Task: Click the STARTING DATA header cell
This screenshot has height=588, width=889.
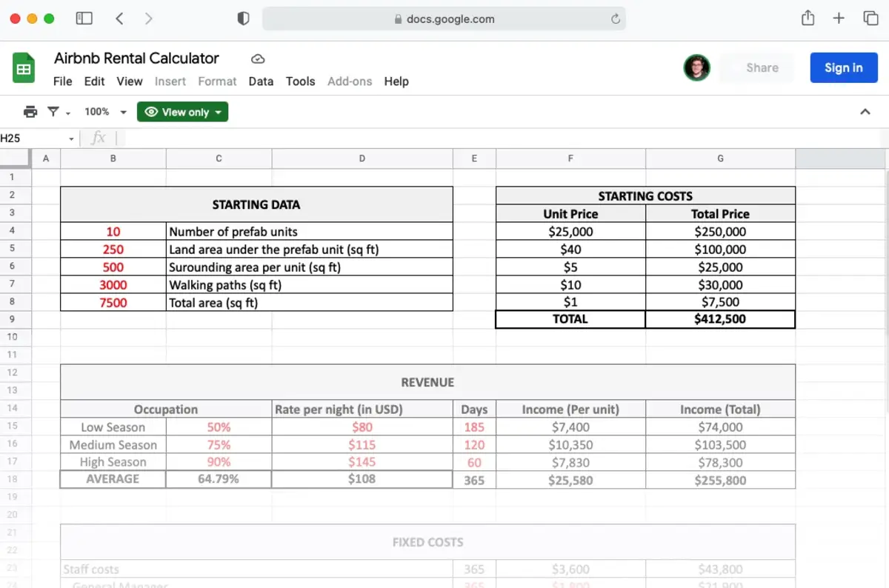Action: 256,204
